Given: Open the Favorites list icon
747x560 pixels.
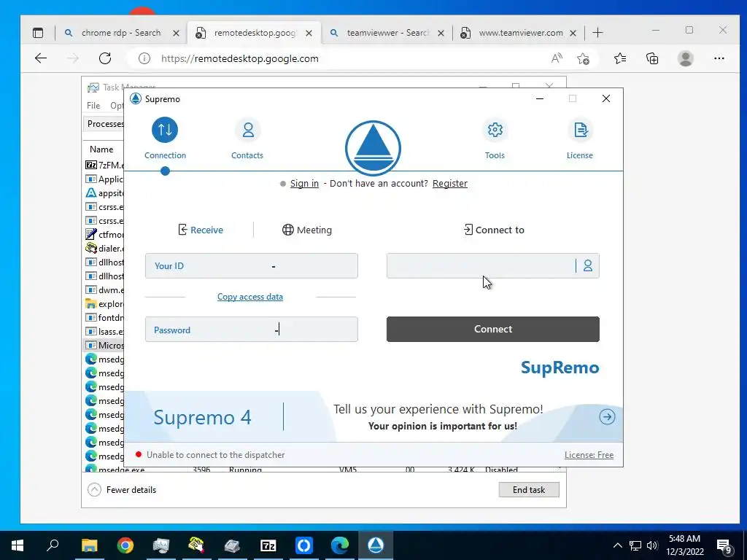Looking at the screenshot, I should [x=620, y=58].
